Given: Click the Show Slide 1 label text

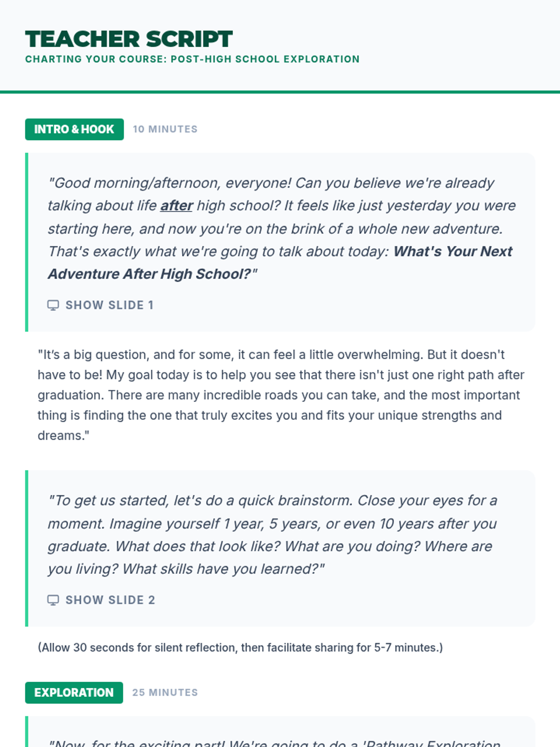Looking at the screenshot, I should tap(109, 305).
